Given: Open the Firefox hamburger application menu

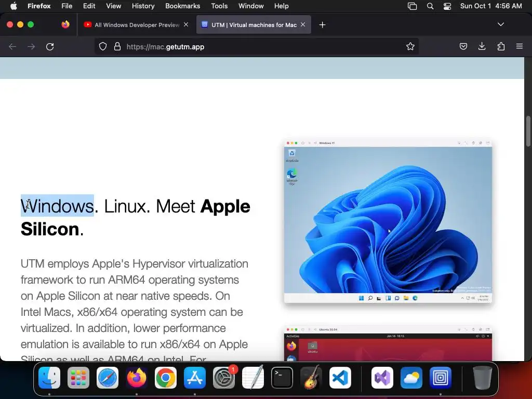Looking at the screenshot, I should 520,46.
